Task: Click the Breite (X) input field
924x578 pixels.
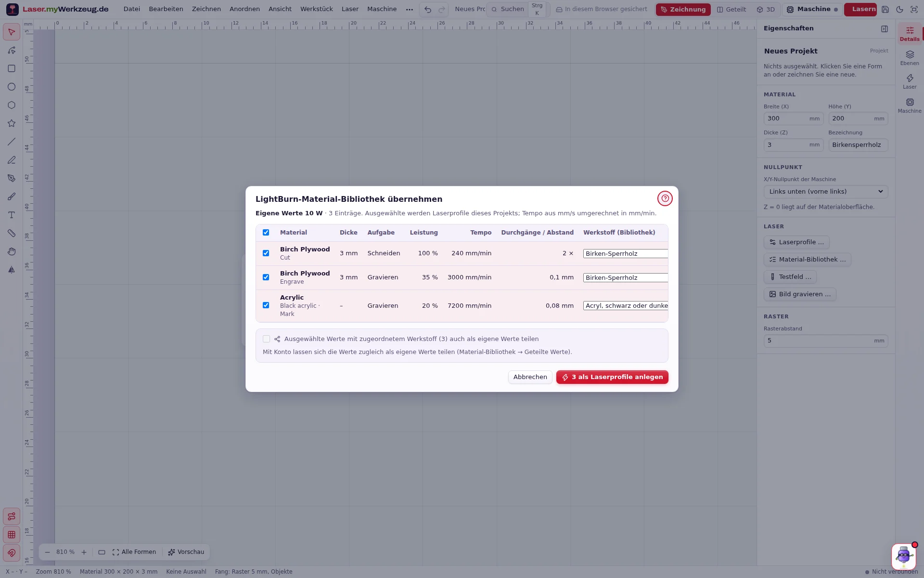Action: click(793, 118)
